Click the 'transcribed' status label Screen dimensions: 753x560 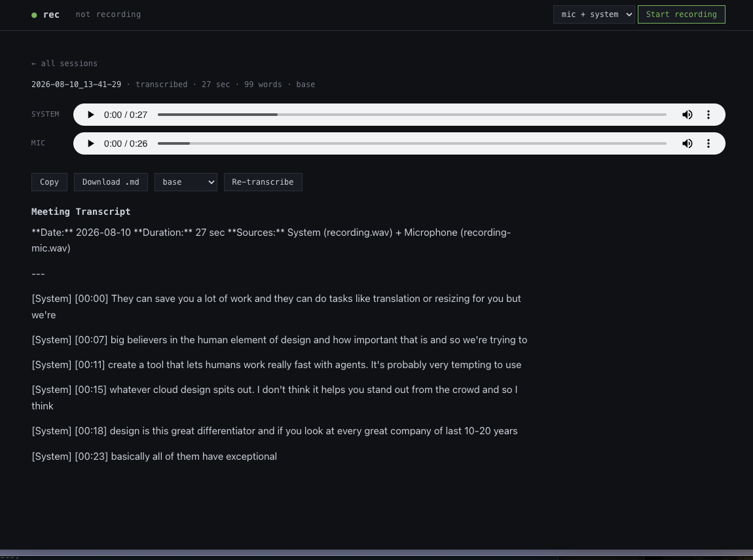[161, 84]
